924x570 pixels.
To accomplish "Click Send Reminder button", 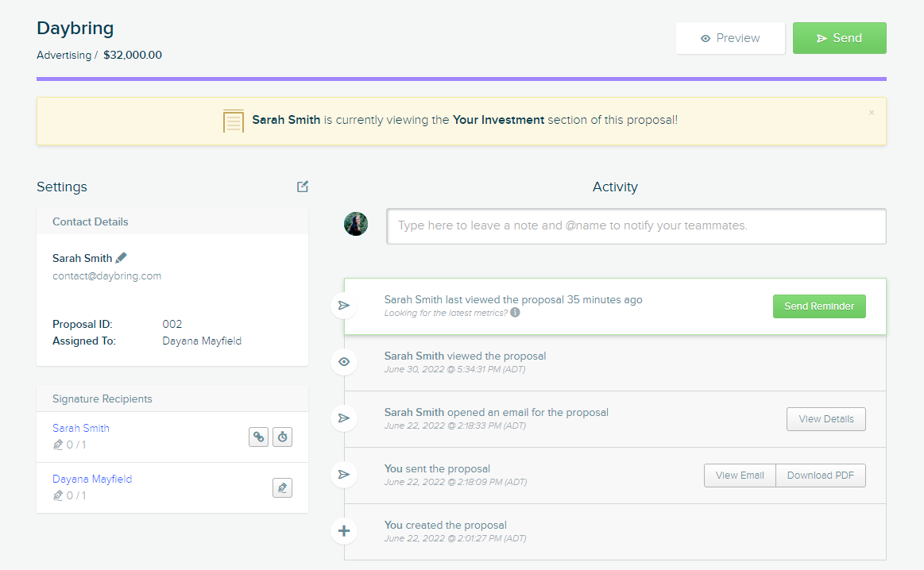I will [819, 306].
